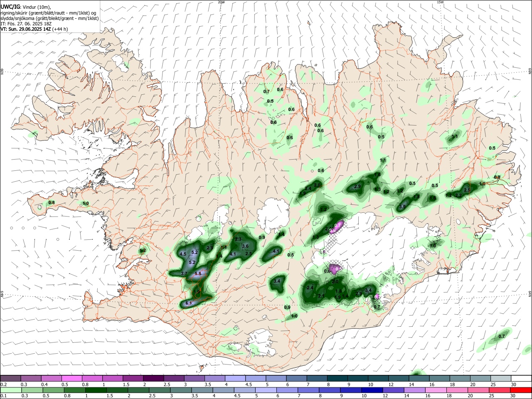Select the deep blue 10–12 swatch, lower legend row
Screen dimensions: 532x399
click(x=372, y=390)
